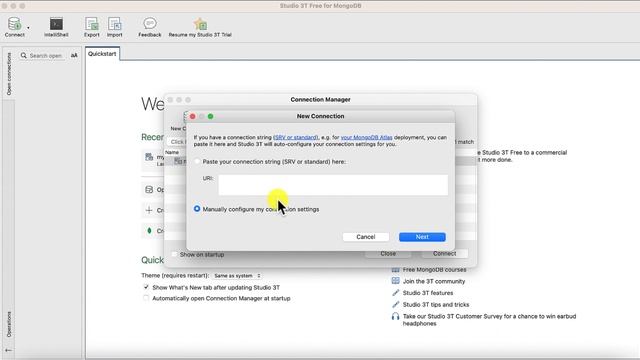Click the Import toolbar icon
The width and height of the screenshot is (640, 360).
115,27
